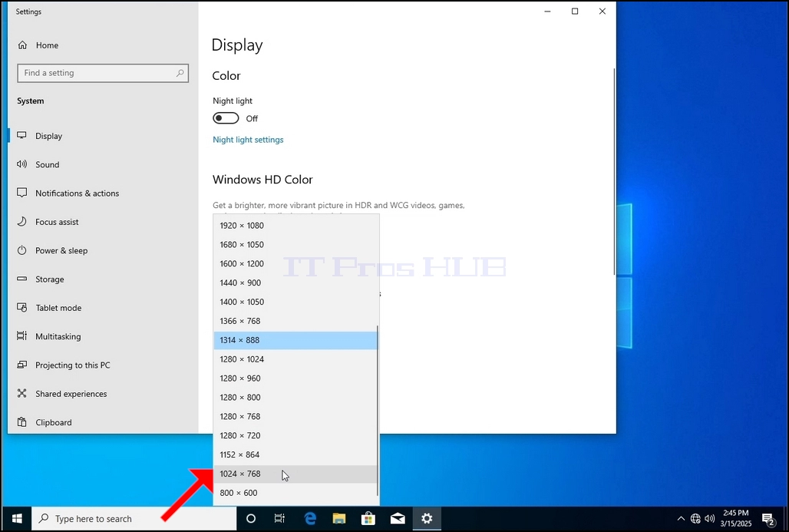Open Focus assist settings
Viewport: 789px width, 532px height.
[57, 222]
